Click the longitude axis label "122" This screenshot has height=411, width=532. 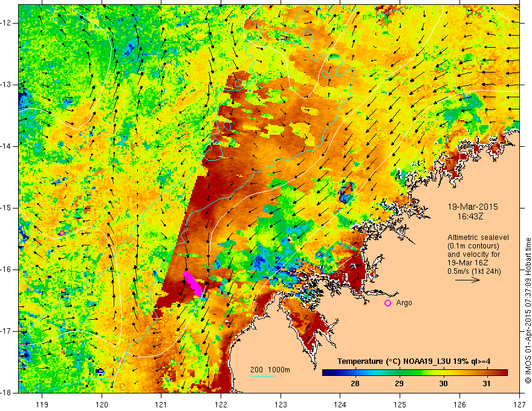[221, 404]
